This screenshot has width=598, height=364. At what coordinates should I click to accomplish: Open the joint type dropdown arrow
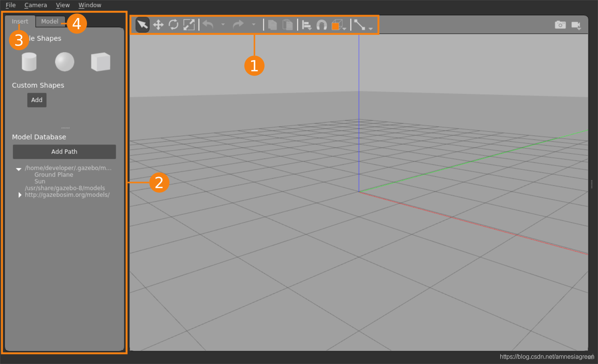371,28
